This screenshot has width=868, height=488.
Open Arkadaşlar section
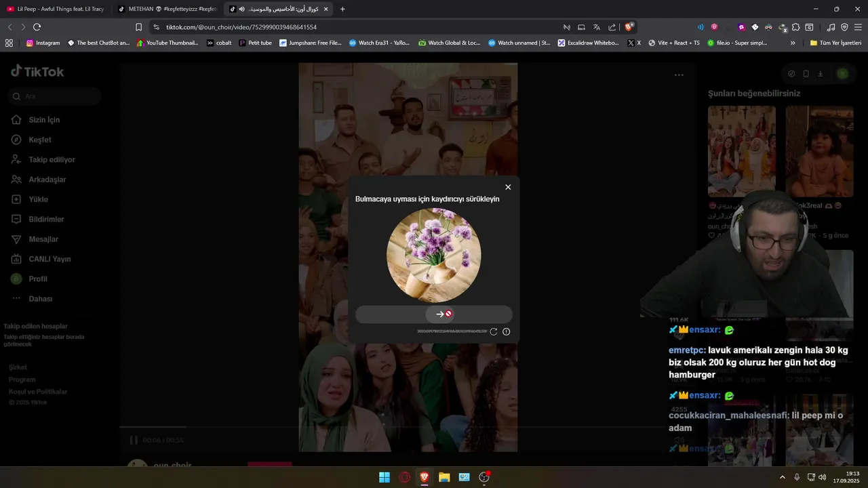[47, 180]
